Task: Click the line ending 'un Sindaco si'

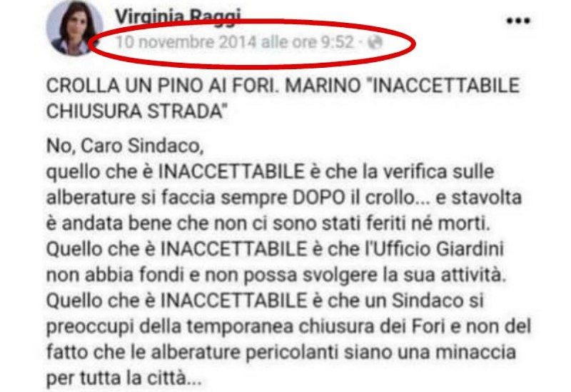Action: [x=265, y=301]
